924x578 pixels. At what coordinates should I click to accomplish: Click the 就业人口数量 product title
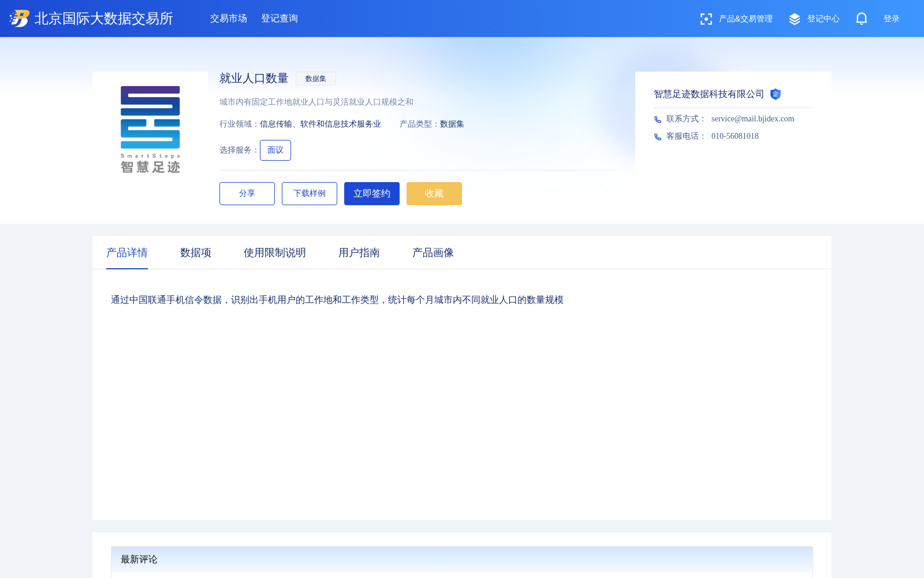(x=254, y=79)
